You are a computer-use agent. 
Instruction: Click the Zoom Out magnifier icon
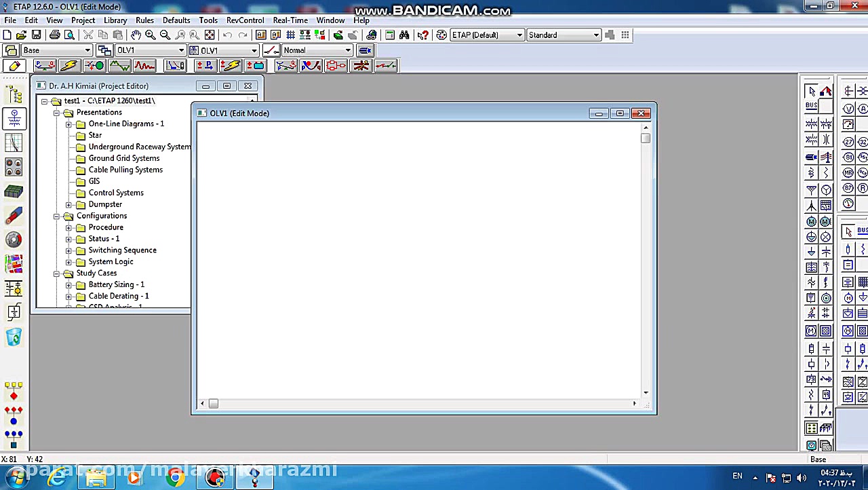click(x=165, y=35)
